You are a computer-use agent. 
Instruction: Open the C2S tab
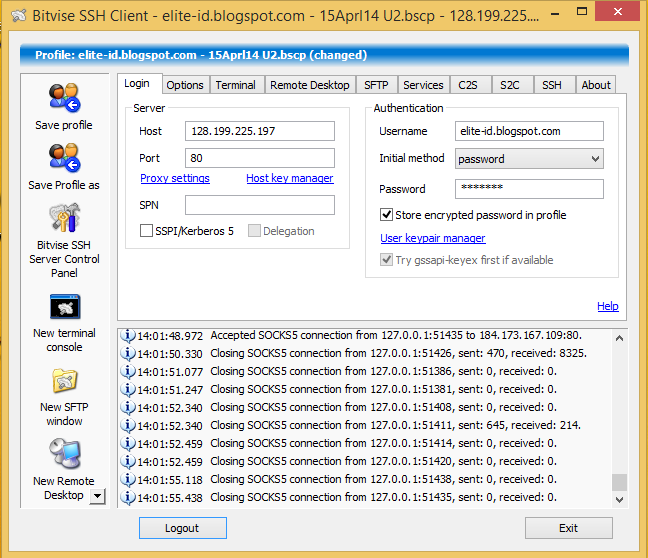[468, 85]
